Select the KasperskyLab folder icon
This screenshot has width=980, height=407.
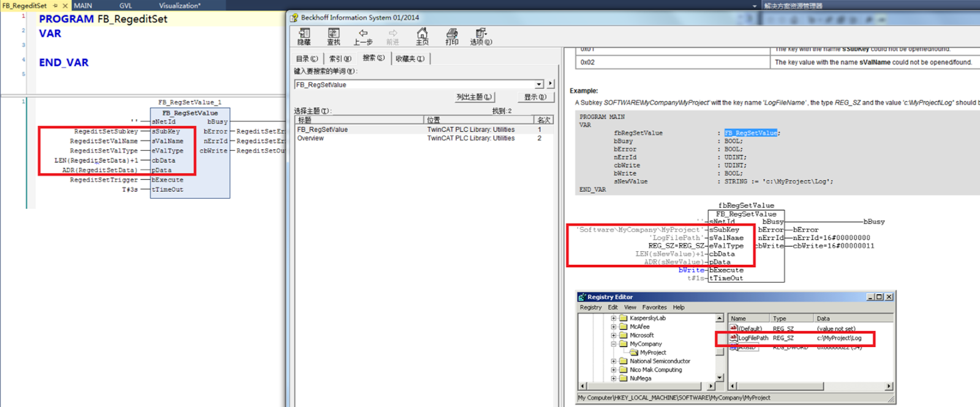pos(624,318)
